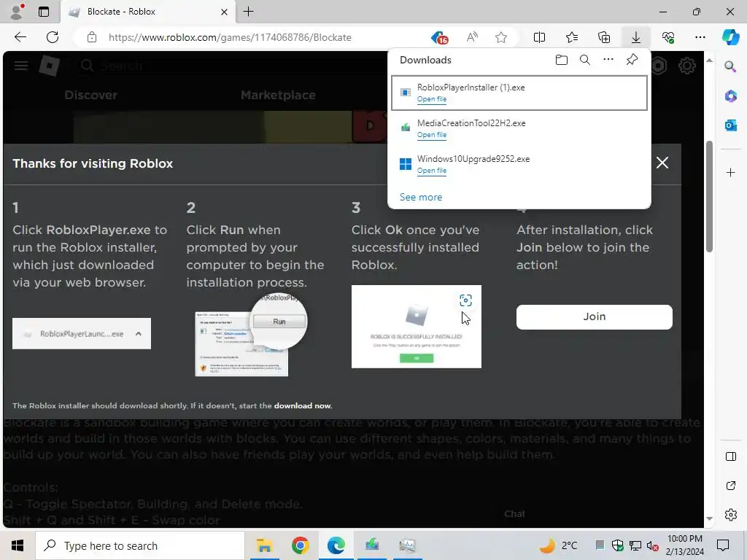The width and height of the screenshot is (747, 560).
Task: Click the Roblox successfully installed thumbnail
Action: (417, 327)
